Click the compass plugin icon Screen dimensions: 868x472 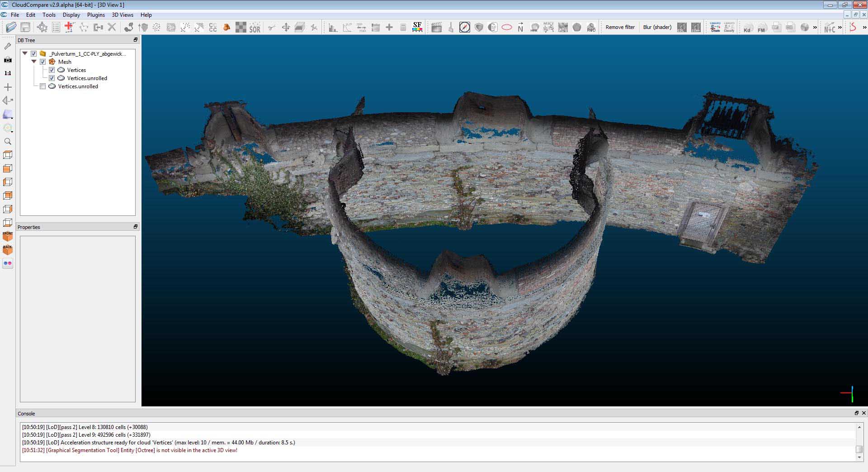(x=465, y=28)
